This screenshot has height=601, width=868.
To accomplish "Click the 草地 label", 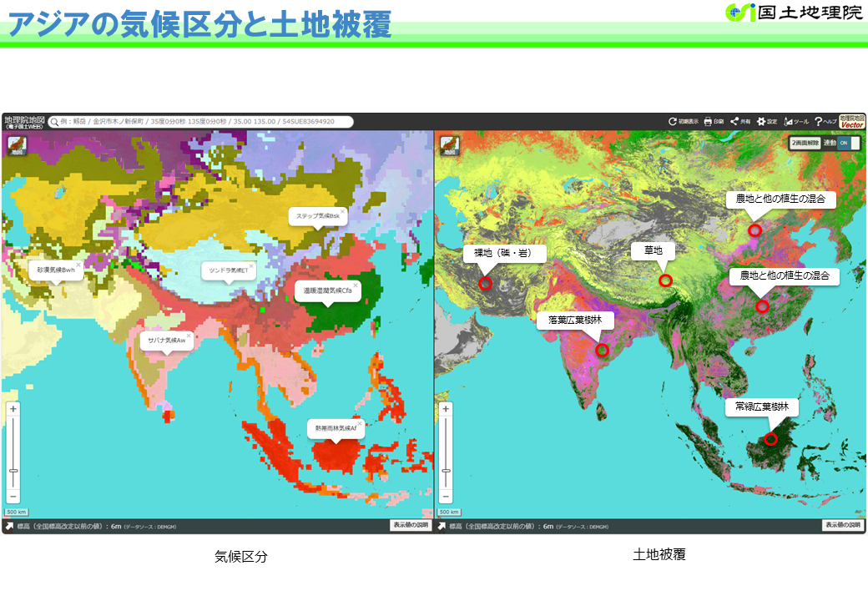I will pos(654,250).
